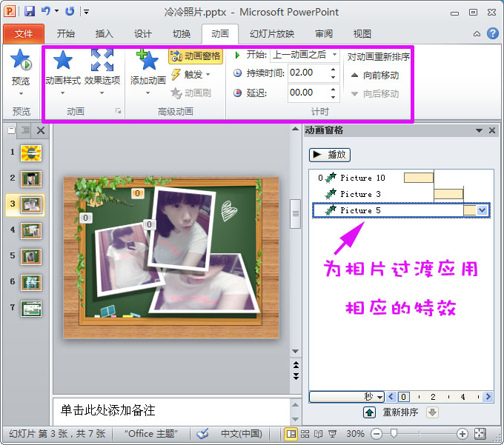Open the 开始 timing combo box
504x445 pixels.
pyautogui.click(x=305, y=55)
